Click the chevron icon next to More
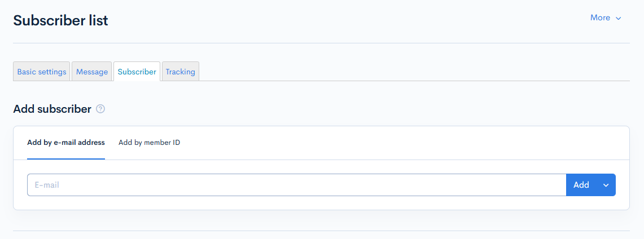The width and height of the screenshot is (644, 239). 619,19
